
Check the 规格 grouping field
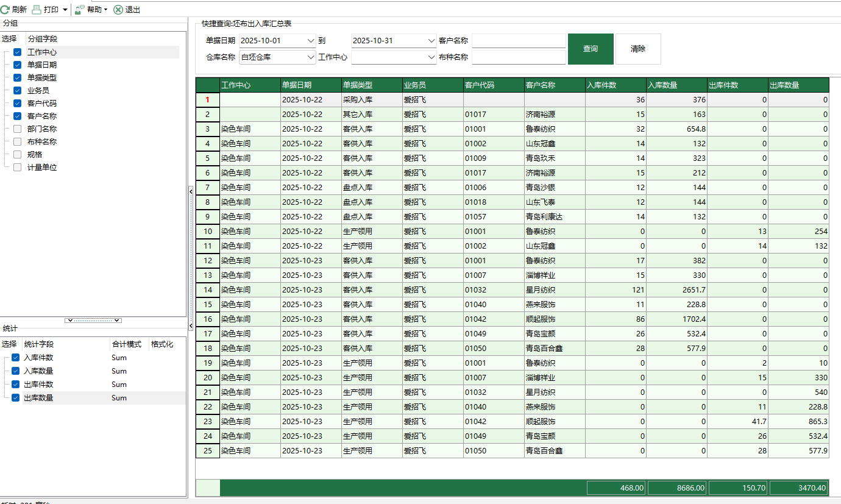point(16,154)
